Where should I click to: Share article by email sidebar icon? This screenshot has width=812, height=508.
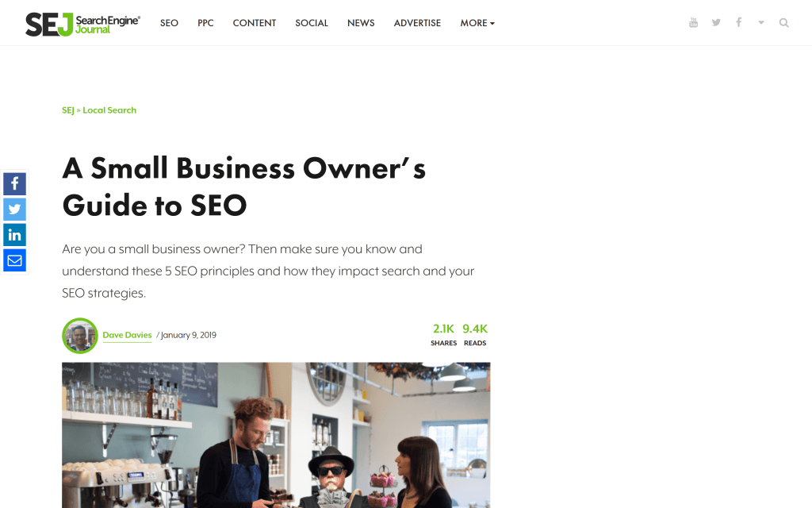coord(14,260)
